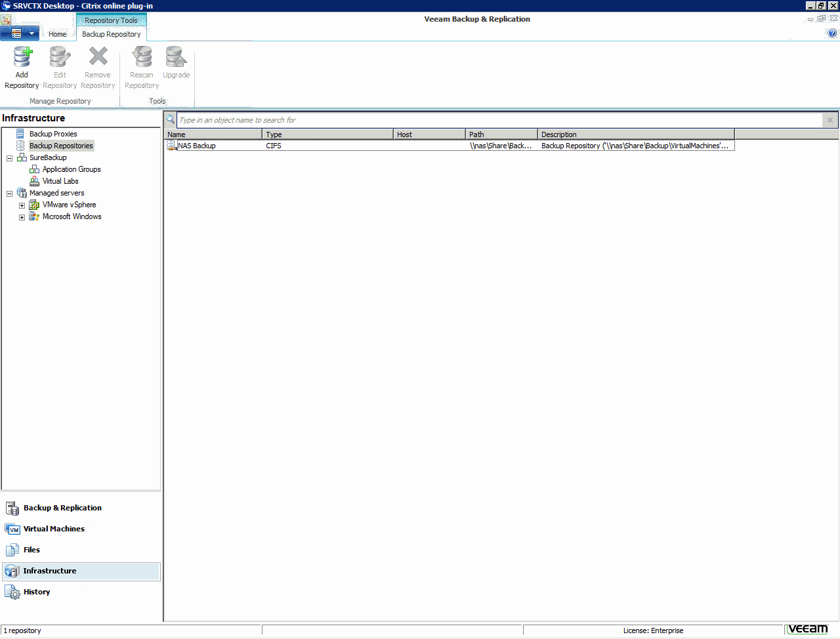Click the small icon above the application menu
The image size is (840, 639).
tap(6, 20)
